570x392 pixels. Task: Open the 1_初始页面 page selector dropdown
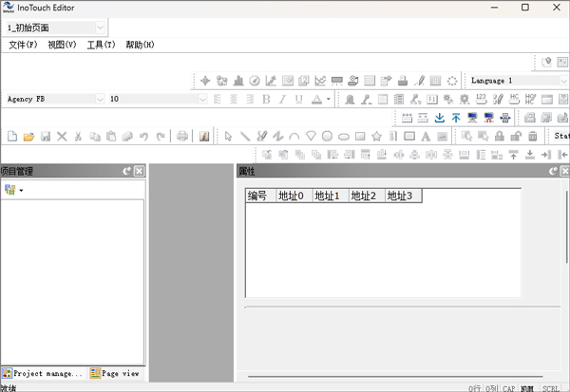pos(100,28)
